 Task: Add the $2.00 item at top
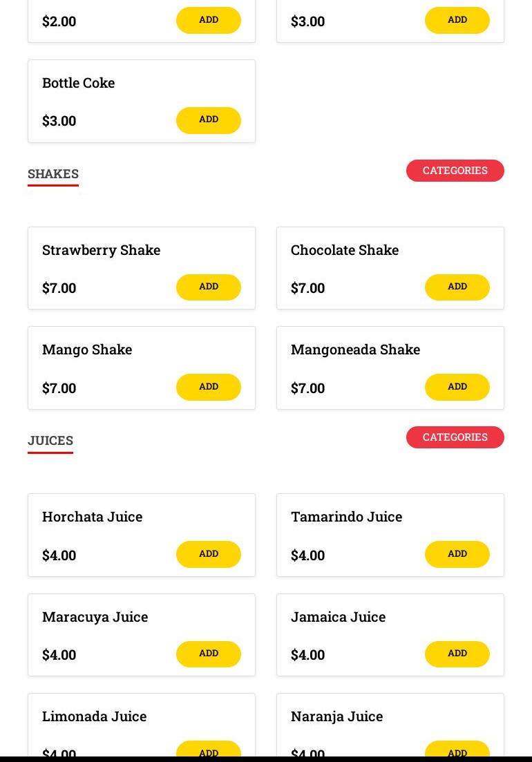coord(209,20)
